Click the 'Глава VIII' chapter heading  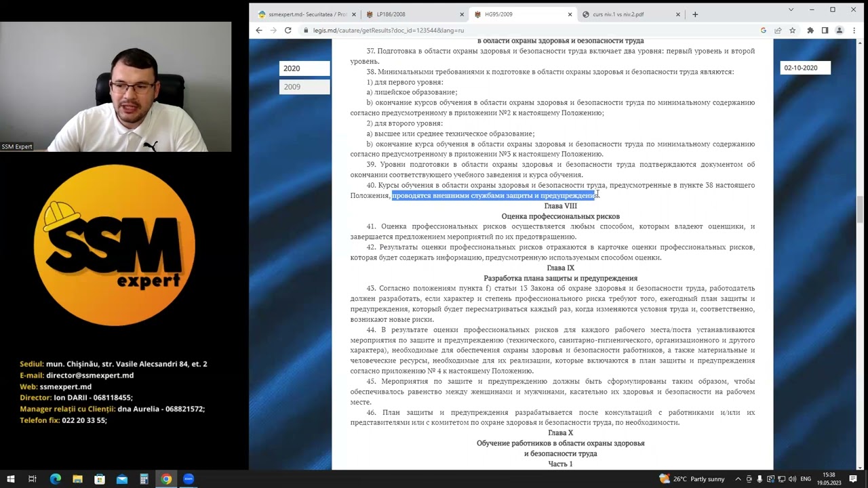point(560,206)
